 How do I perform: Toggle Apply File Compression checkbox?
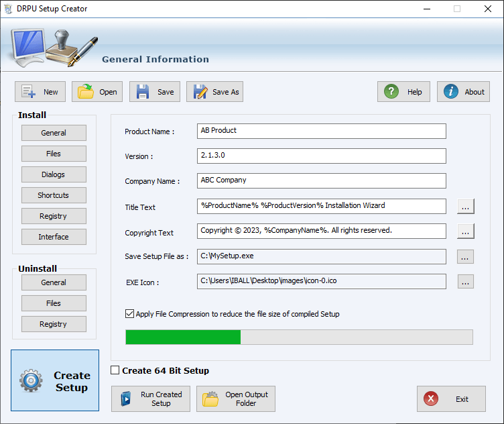pyautogui.click(x=129, y=314)
